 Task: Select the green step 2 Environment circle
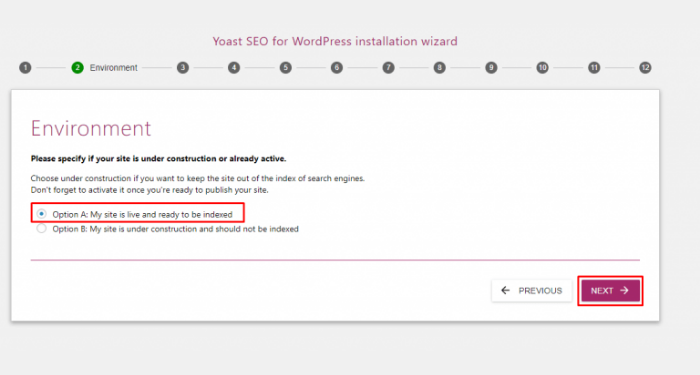(x=78, y=67)
